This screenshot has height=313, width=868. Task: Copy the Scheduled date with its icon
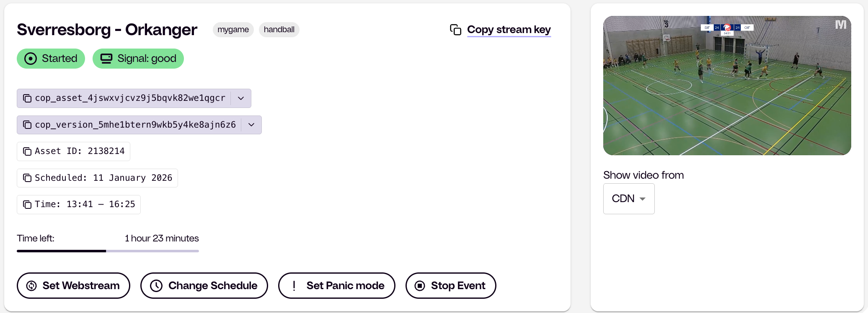coord(27,178)
